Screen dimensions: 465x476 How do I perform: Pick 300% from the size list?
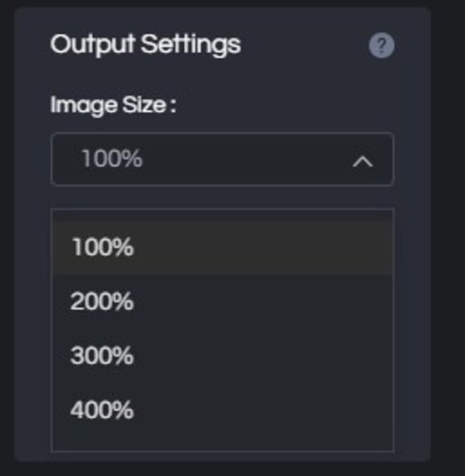pyautogui.click(x=103, y=356)
